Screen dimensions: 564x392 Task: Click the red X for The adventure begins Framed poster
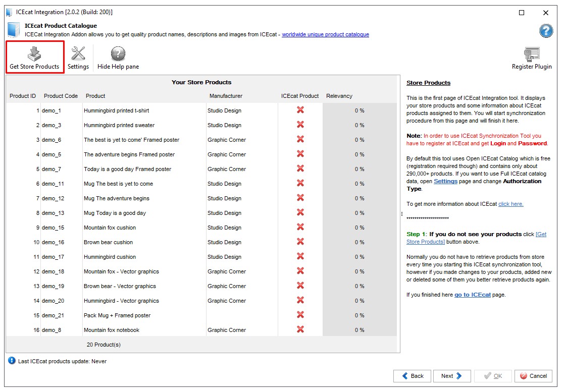[300, 154]
